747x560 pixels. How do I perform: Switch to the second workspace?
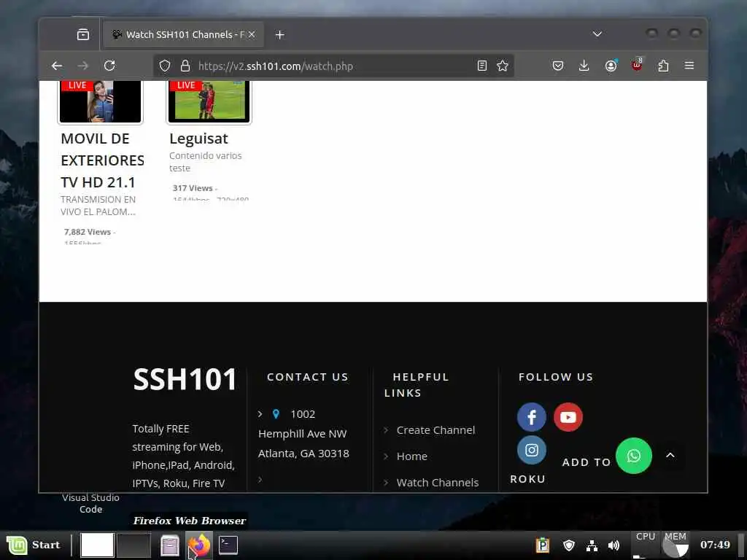[x=134, y=545]
